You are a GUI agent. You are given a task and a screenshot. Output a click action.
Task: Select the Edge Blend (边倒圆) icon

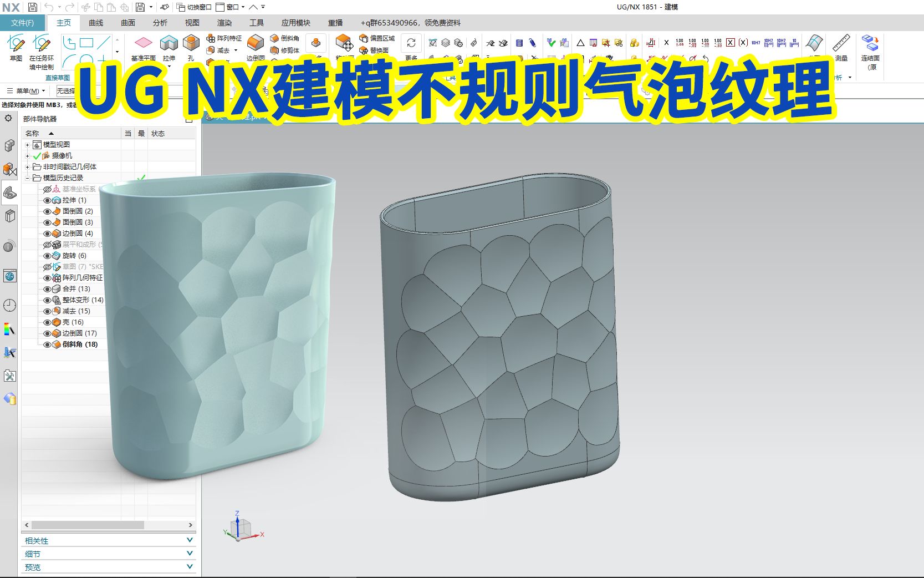[256, 43]
